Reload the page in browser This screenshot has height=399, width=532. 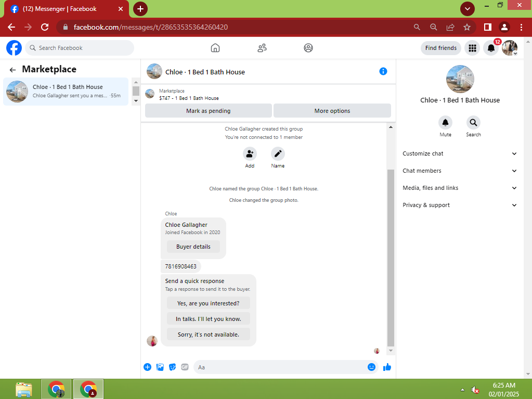(45, 27)
